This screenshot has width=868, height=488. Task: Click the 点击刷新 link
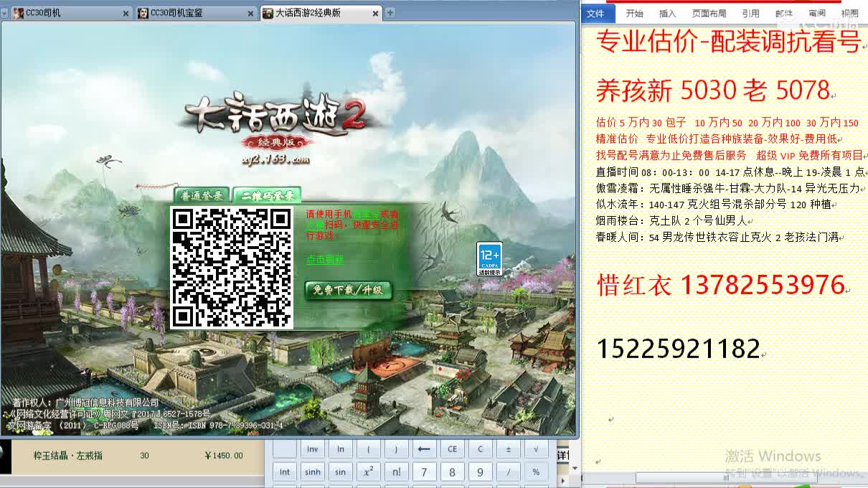(x=325, y=260)
